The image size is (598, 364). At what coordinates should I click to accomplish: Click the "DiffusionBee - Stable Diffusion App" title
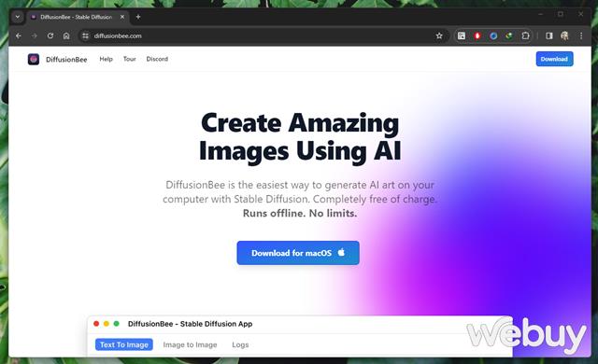pos(190,324)
